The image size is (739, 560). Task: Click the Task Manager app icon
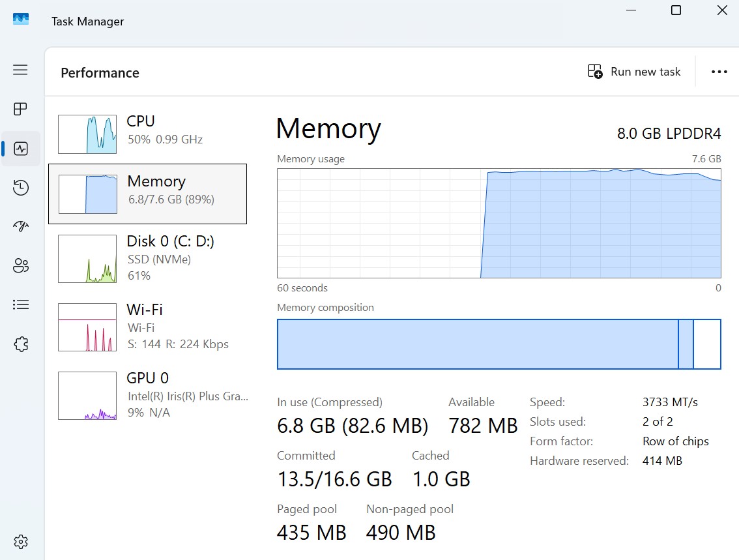point(21,20)
